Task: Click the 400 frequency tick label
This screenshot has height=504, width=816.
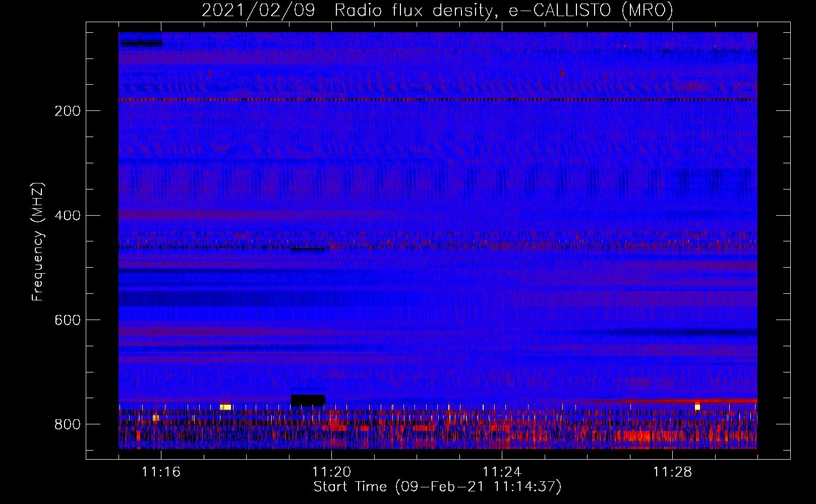Action: tap(68, 216)
